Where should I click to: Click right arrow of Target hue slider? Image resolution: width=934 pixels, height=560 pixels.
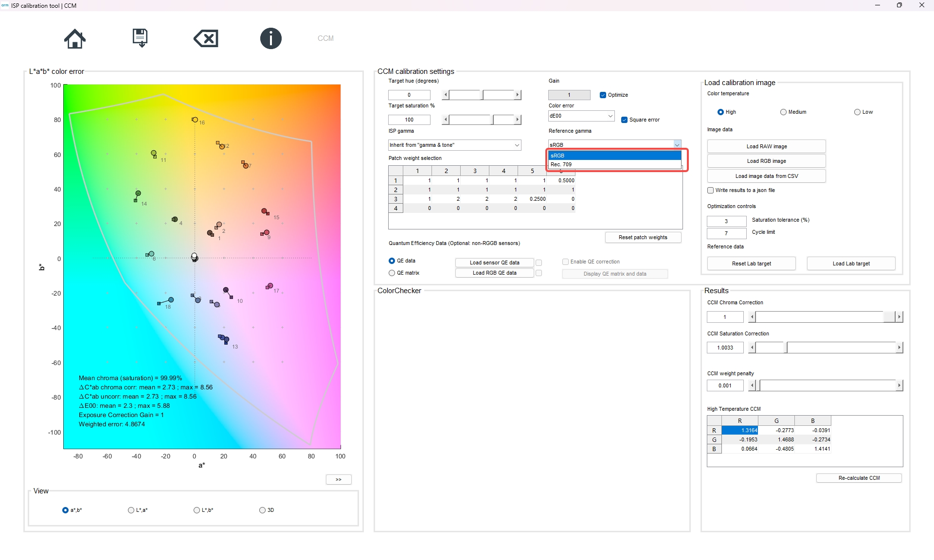click(518, 95)
